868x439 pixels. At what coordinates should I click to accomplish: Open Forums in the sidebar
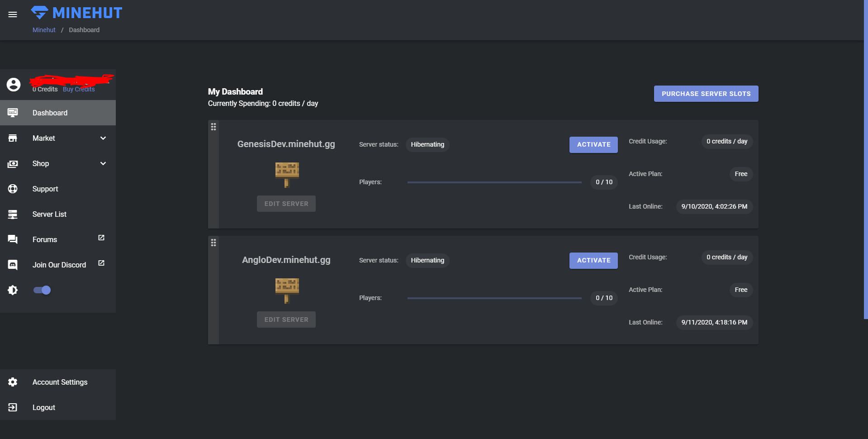[58, 239]
